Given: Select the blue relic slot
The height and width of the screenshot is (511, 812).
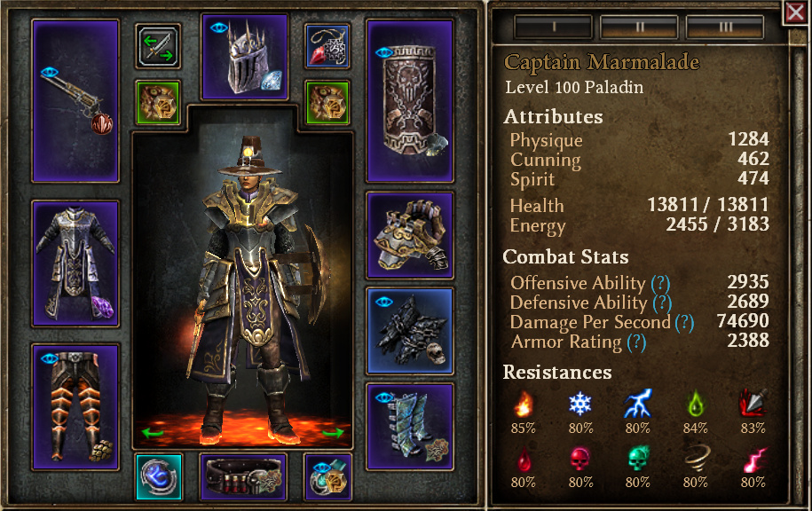Looking at the screenshot, I should point(159,476).
